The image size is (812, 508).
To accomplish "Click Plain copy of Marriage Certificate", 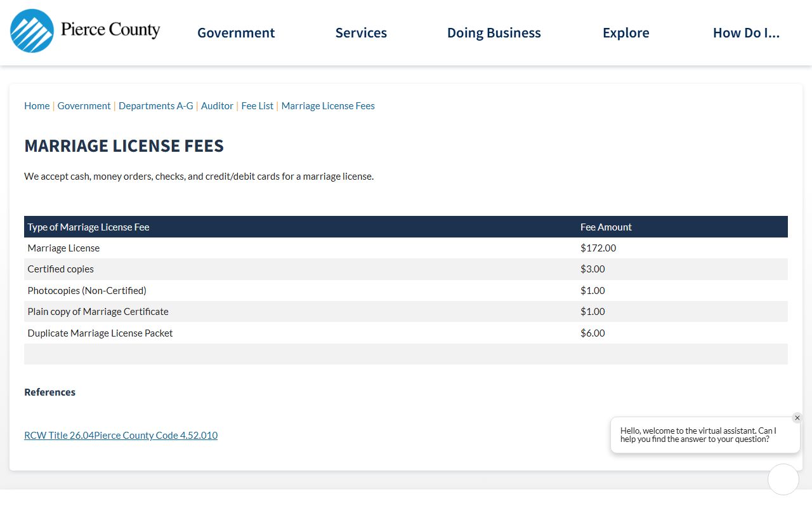I will tap(98, 312).
